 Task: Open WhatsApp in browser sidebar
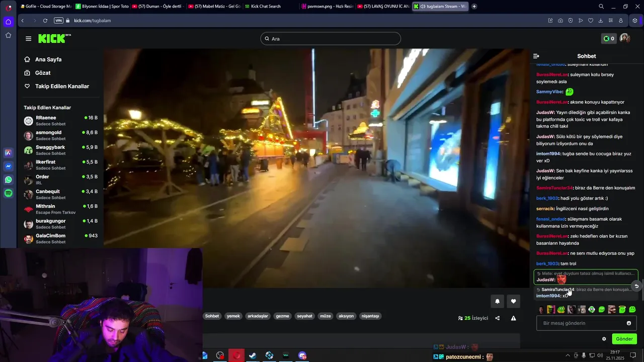coord(9,179)
